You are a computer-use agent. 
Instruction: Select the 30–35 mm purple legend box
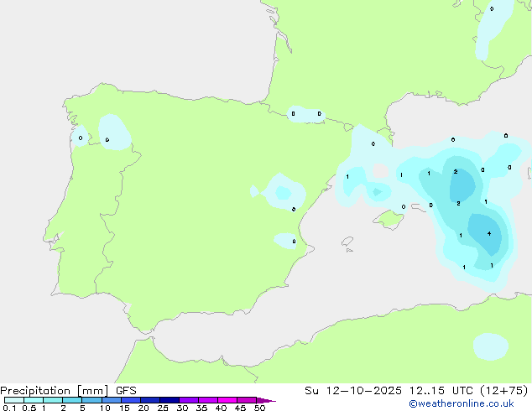[189, 400]
